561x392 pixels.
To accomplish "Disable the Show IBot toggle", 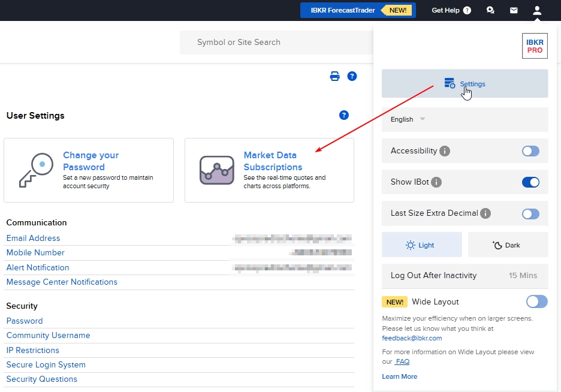I will tap(530, 182).
